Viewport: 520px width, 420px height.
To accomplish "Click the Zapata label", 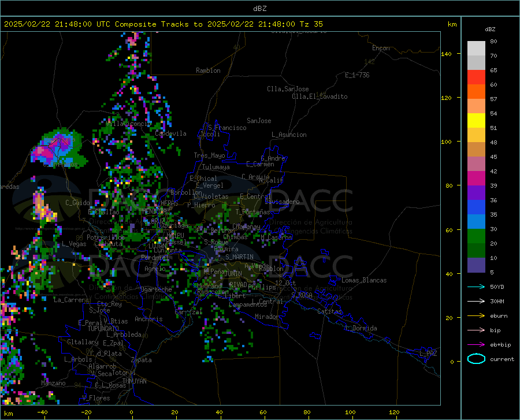I will point(142,360).
